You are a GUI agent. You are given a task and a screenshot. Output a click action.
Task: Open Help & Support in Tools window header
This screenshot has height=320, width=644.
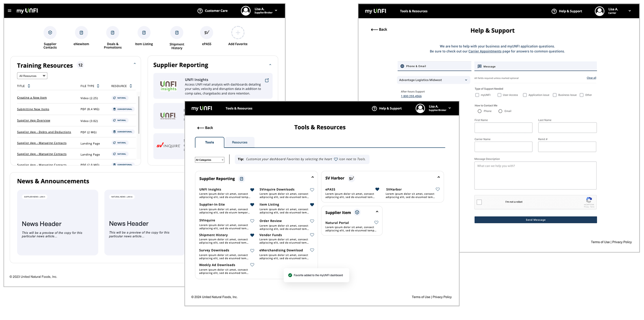387,108
